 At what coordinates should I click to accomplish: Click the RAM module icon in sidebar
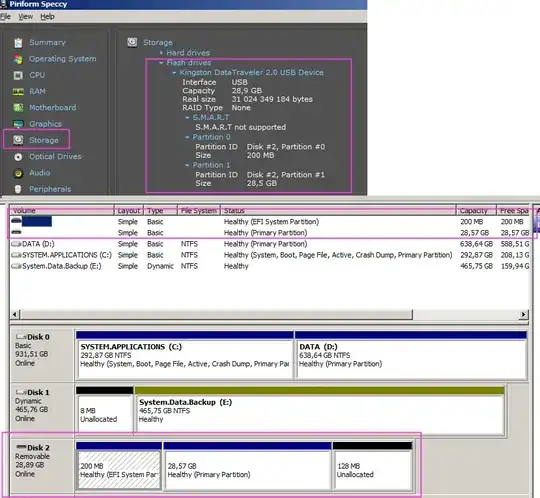(x=18, y=92)
